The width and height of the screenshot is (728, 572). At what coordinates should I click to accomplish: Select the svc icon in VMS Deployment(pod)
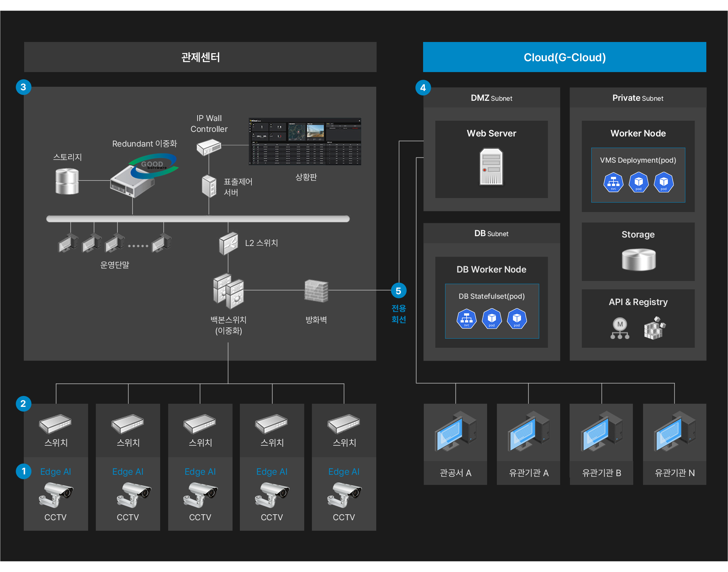coord(613,182)
